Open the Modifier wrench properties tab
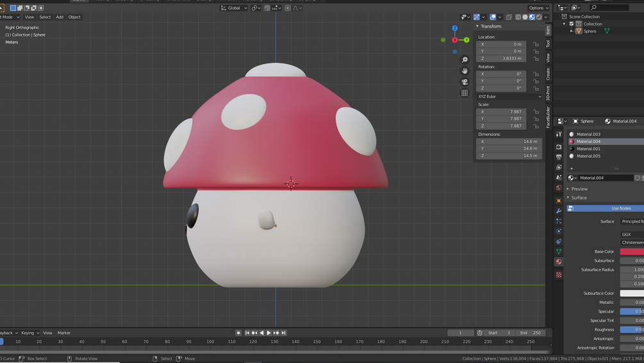Screen dimensions: 644x363 pyautogui.click(x=559, y=211)
